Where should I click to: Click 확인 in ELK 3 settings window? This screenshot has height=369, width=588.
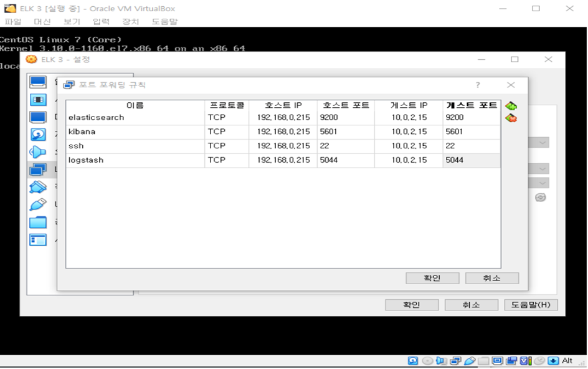point(412,305)
